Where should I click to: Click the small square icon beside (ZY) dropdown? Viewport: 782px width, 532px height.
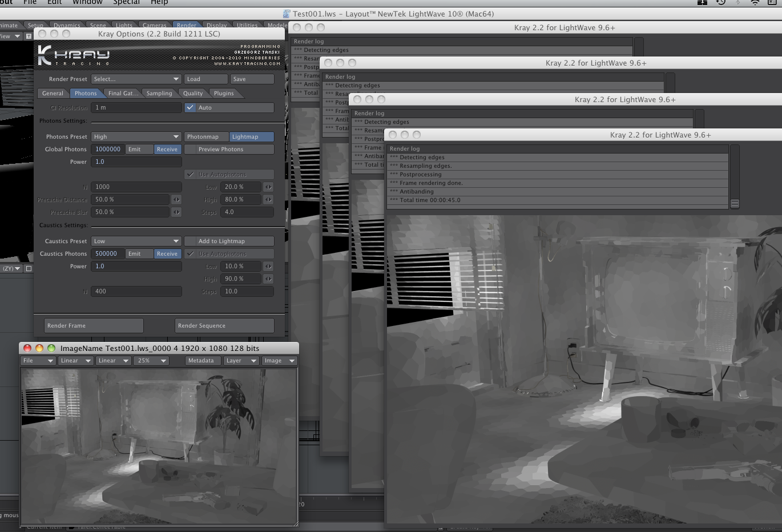(x=29, y=268)
